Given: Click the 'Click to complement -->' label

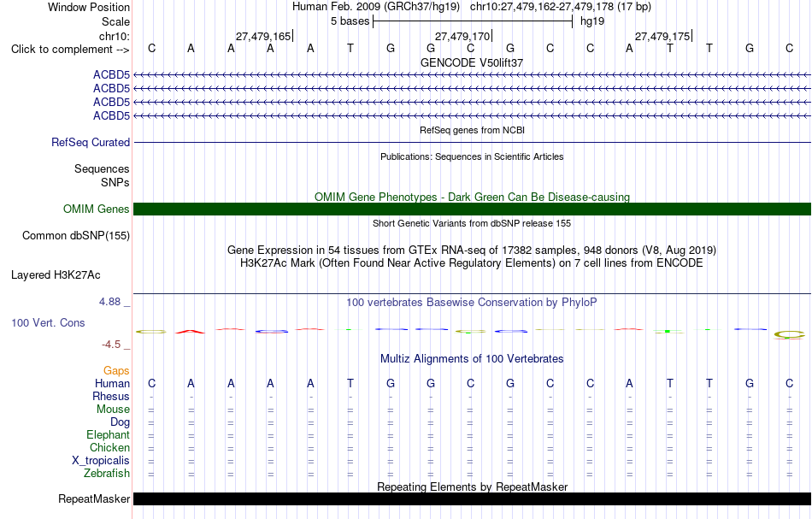Looking at the screenshot, I should pos(70,50).
